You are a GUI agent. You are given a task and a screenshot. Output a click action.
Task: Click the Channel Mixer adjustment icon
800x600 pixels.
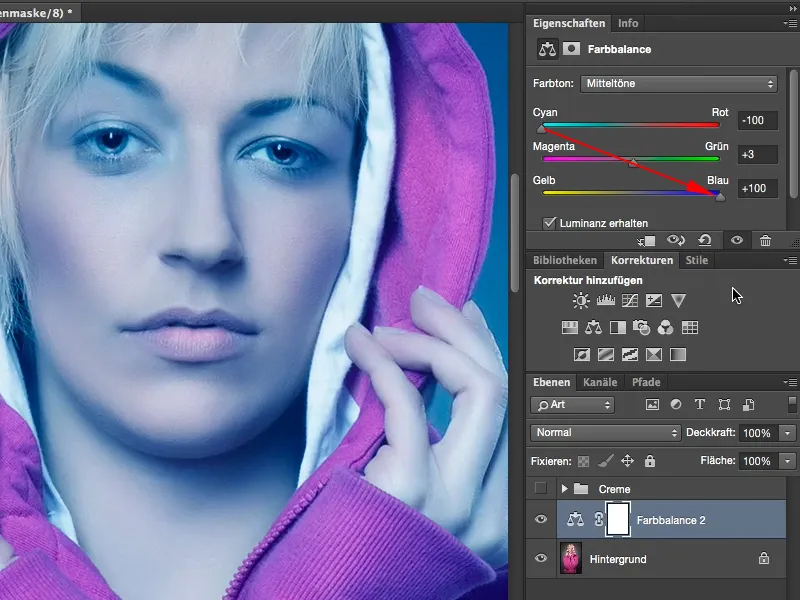pos(664,326)
